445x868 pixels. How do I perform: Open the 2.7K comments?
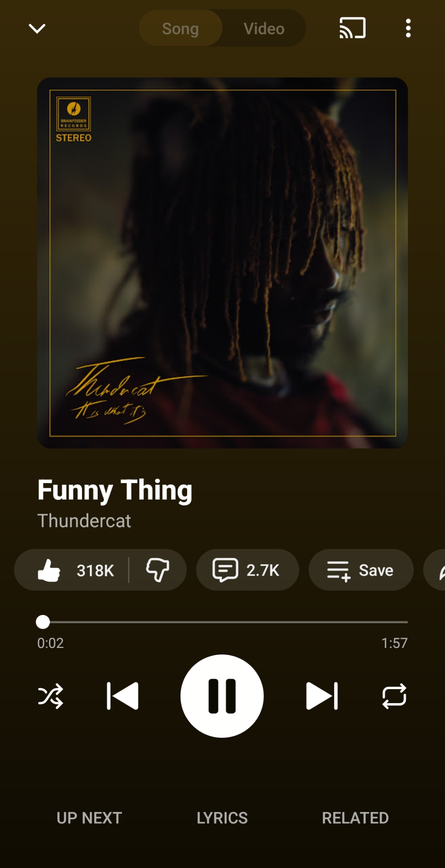point(247,570)
